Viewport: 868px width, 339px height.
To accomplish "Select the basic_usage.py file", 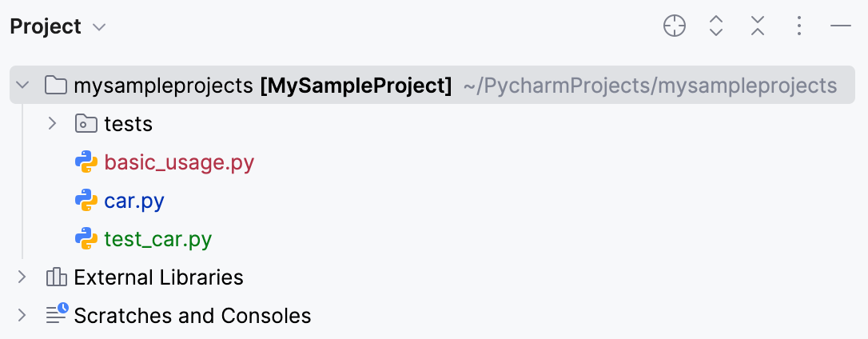I will point(179,163).
